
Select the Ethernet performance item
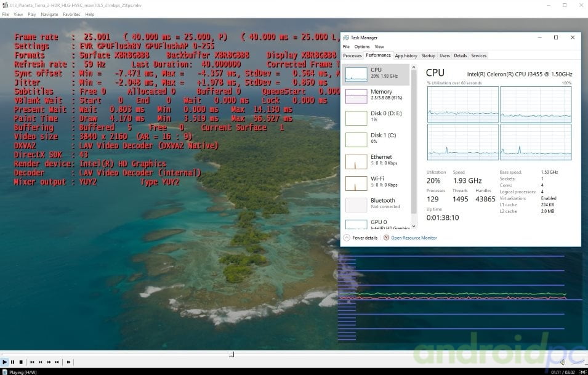pyautogui.click(x=376, y=161)
